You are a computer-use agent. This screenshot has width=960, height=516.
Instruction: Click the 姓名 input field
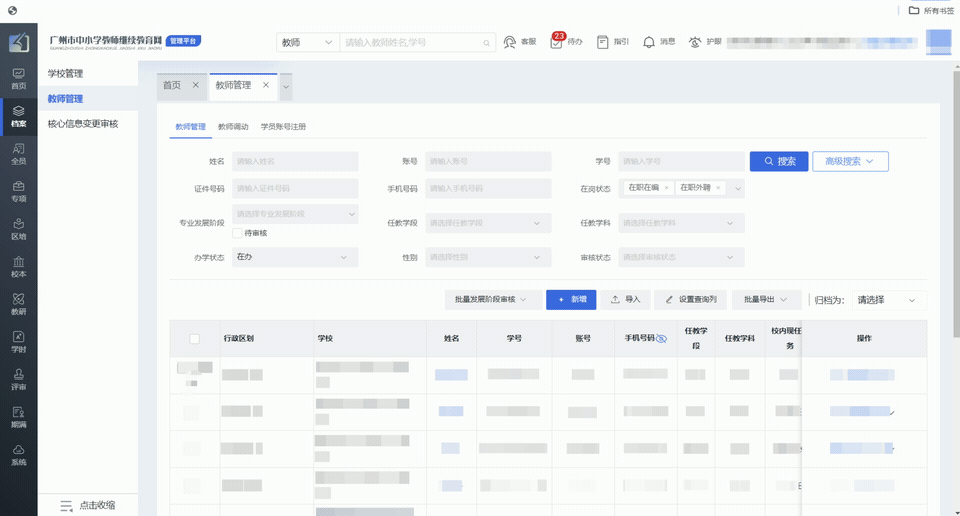(x=295, y=161)
